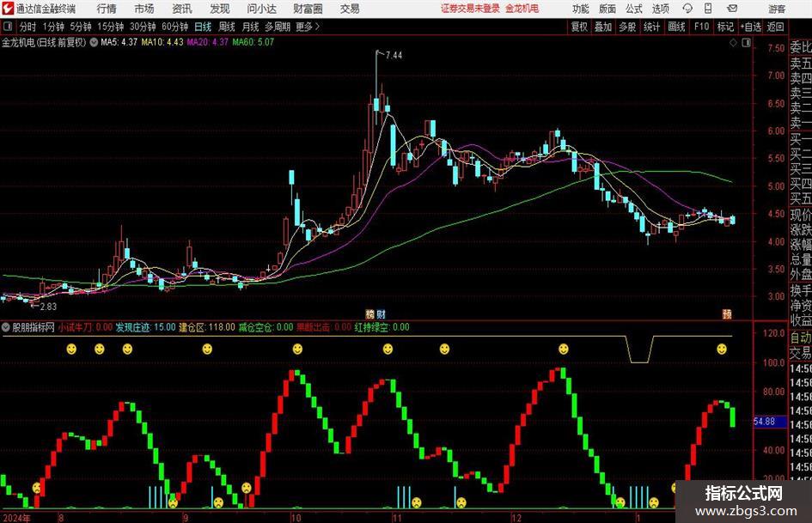Click smiley face below 红持绿空 label

coord(388,349)
